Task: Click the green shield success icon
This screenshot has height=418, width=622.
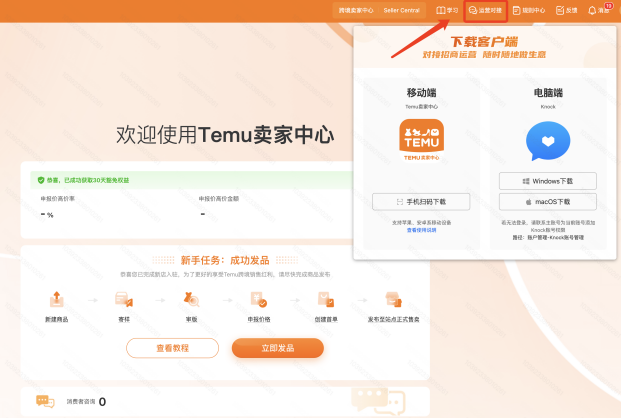Action: coord(40,180)
